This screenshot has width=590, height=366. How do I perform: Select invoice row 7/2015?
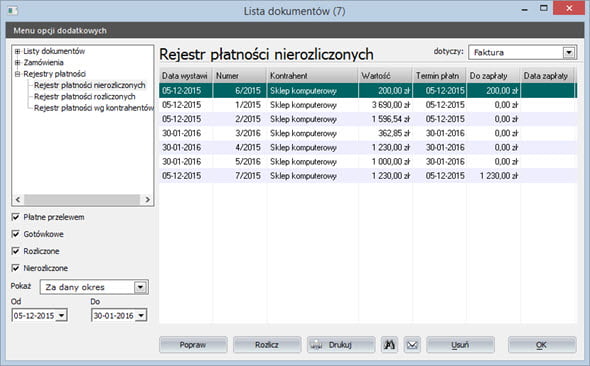tap(368, 176)
